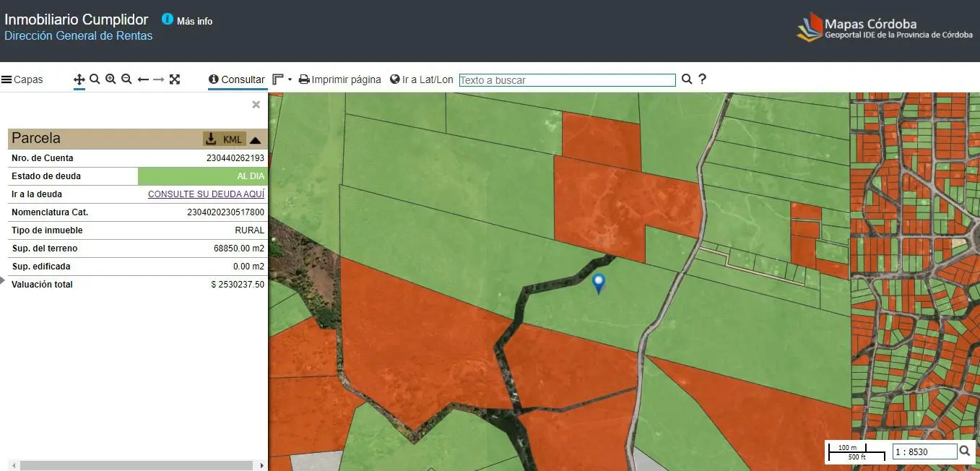
Task: Go to next map extent arrow
Action: (159, 79)
